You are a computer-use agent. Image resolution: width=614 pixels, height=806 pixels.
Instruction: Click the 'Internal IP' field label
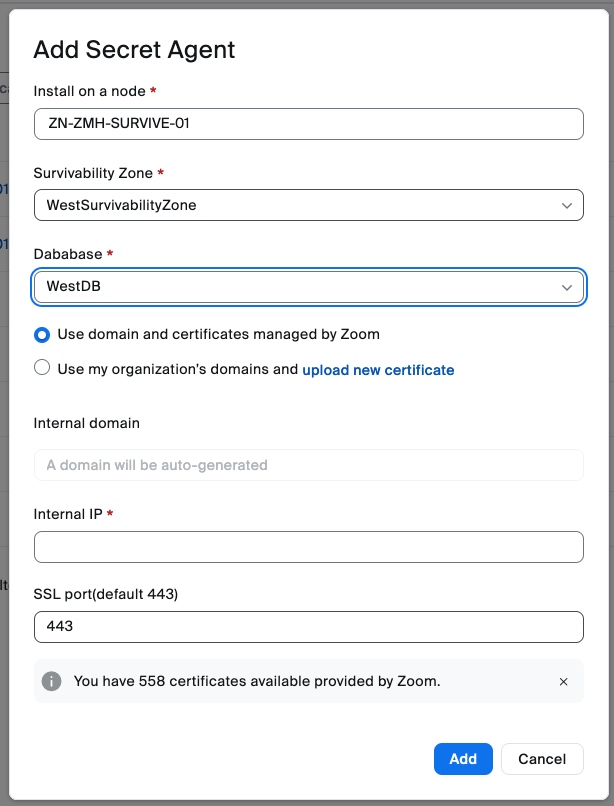pos(67,514)
